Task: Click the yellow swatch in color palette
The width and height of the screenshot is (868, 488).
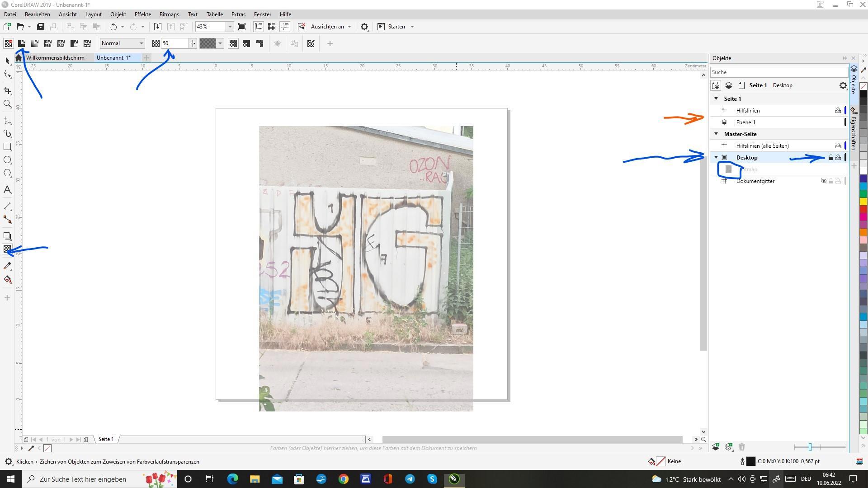Action: coord(863,202)
